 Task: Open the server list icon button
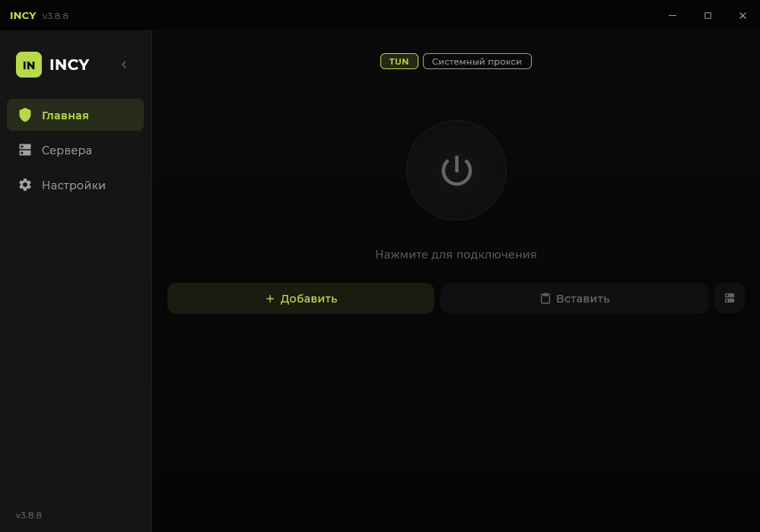(x=730, y=298)
